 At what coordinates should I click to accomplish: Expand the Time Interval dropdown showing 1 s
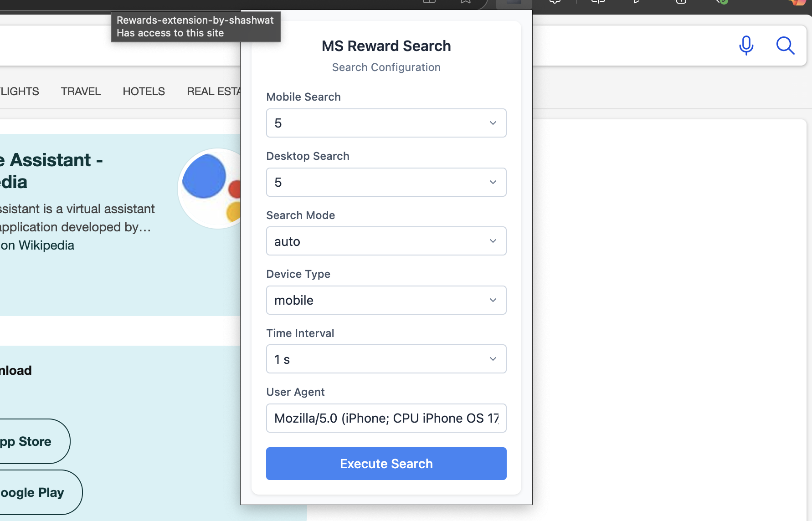point(386,359)
